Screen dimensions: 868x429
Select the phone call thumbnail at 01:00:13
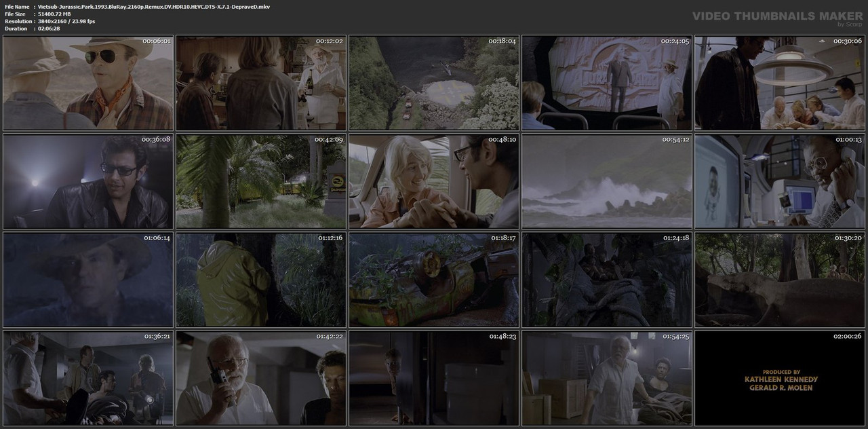(780, 181)
